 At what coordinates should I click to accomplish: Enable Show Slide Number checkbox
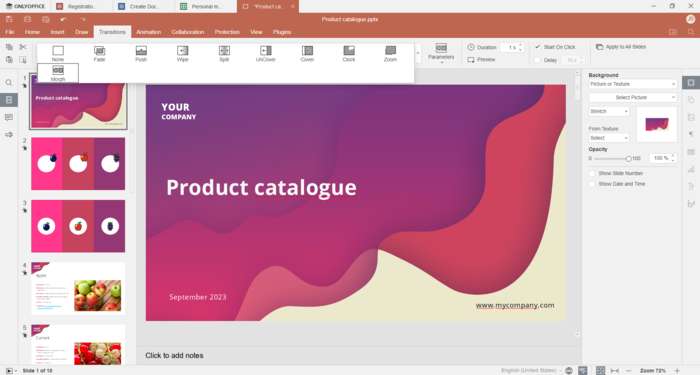(592, 173)
